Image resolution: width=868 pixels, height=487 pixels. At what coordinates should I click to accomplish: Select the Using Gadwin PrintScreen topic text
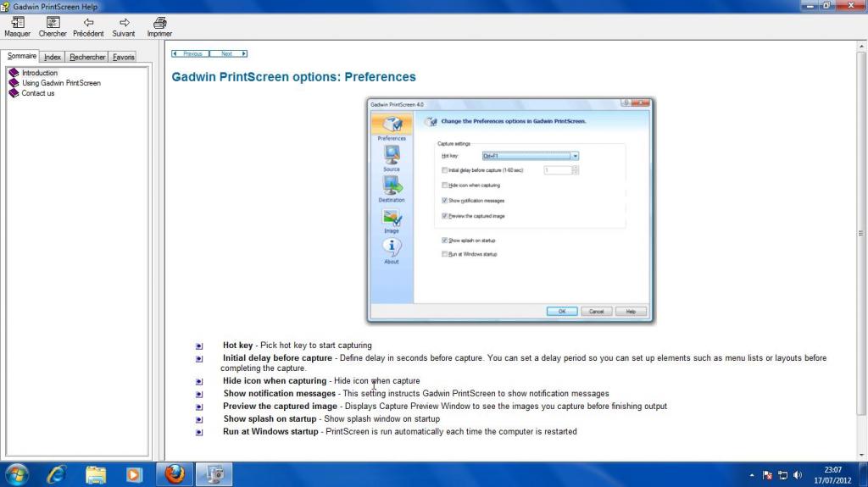click(61, 83)
